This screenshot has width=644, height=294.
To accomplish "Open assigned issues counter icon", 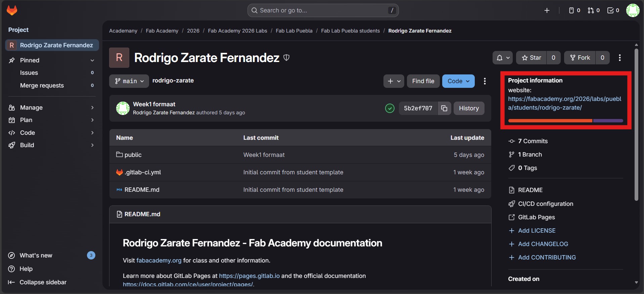I will [574, 10].
